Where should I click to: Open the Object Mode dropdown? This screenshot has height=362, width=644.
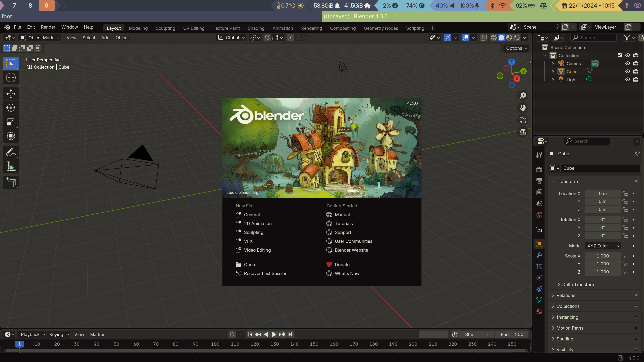(x=40, y=38)
